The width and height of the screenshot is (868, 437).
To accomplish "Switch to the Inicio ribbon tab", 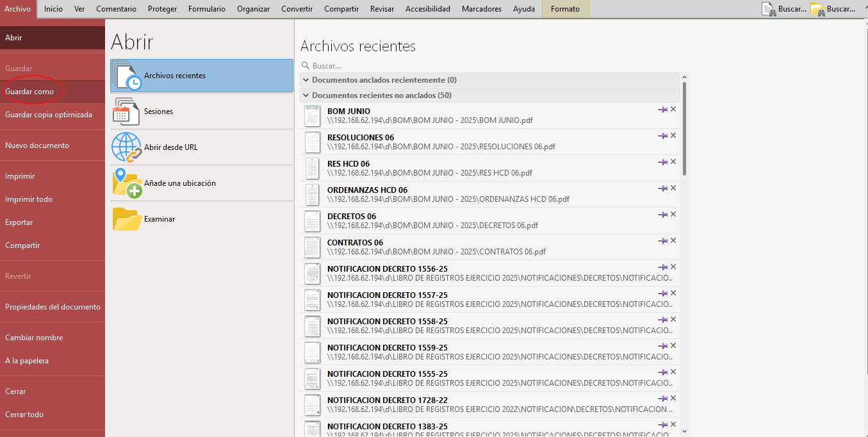I will tap(53, 9).
